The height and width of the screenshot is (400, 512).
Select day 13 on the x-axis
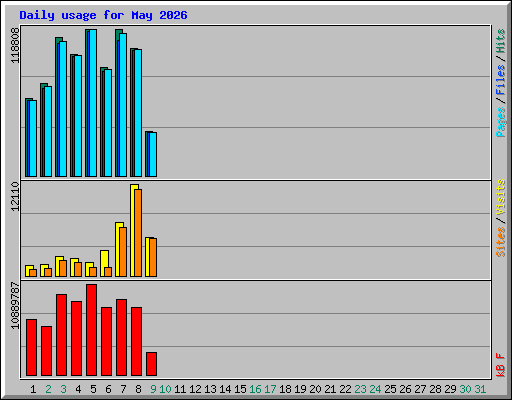pos(210,389)
